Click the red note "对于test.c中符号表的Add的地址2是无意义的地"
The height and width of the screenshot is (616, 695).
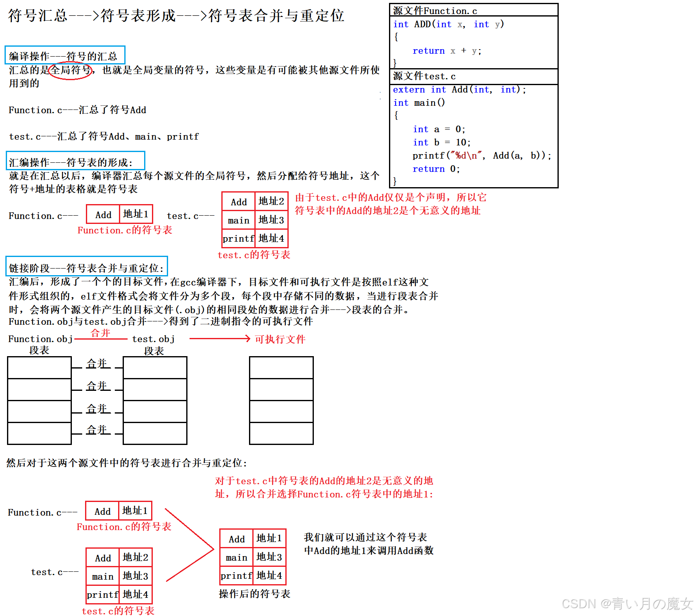[x=324, y=481]
